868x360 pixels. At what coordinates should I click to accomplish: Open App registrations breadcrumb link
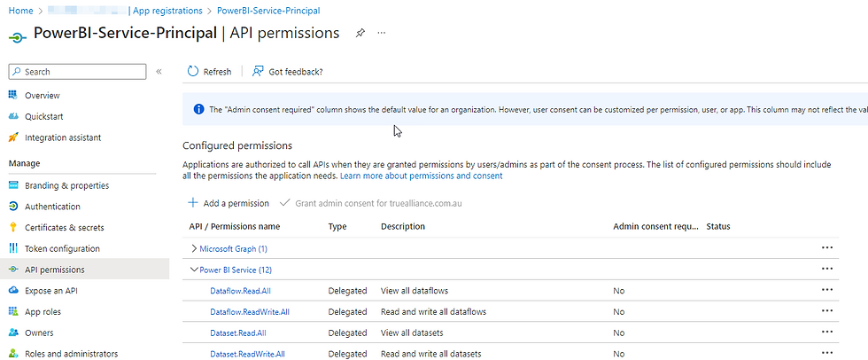(x=167, y=11)
